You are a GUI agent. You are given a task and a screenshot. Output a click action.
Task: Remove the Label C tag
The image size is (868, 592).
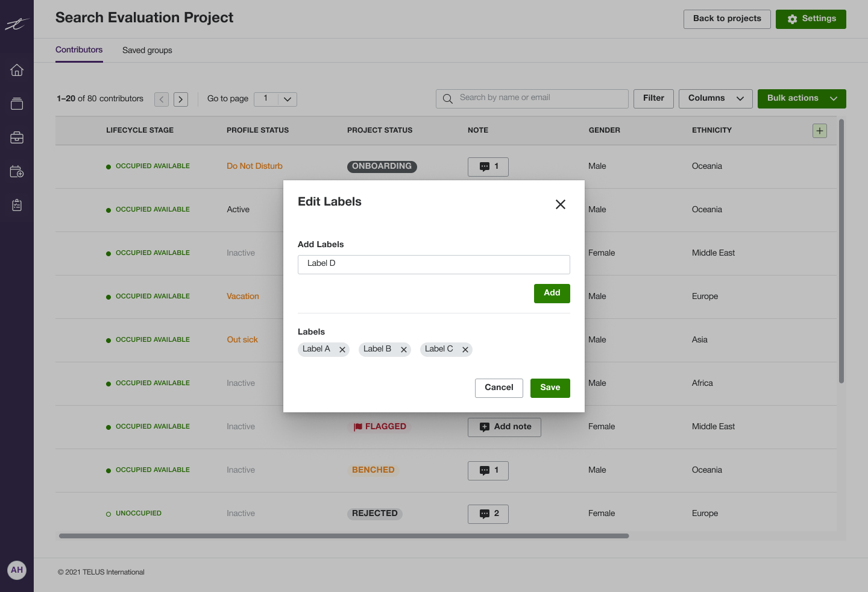[465, 349]
